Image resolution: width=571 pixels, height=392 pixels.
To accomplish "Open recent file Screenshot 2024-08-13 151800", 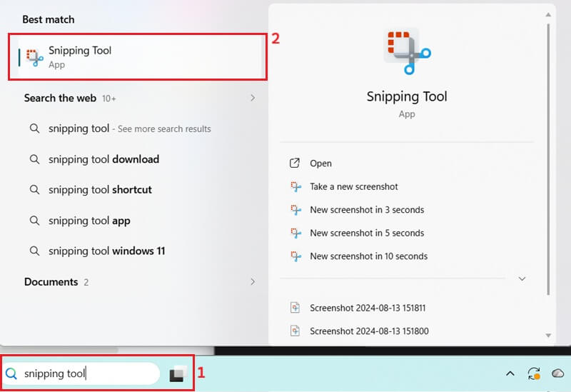I will 369,331.
